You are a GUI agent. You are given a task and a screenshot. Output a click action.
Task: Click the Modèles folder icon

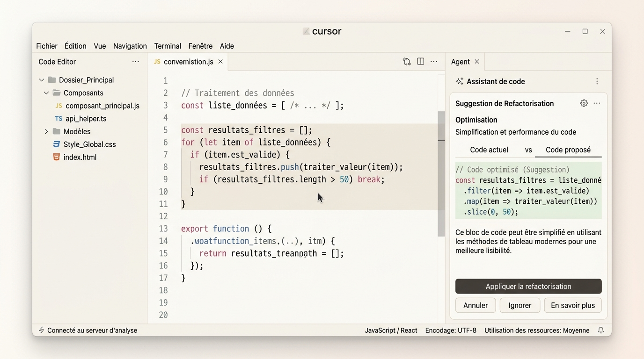coord(57,131)
